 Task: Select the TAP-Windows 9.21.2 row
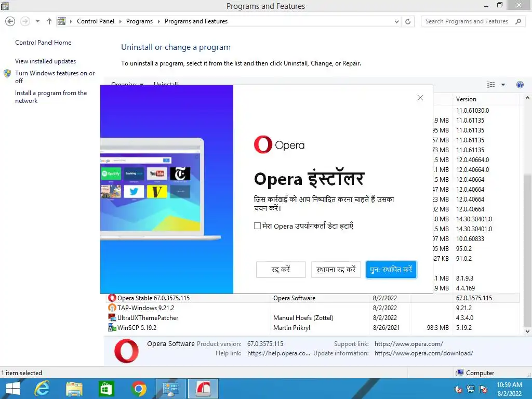(312, 308)
